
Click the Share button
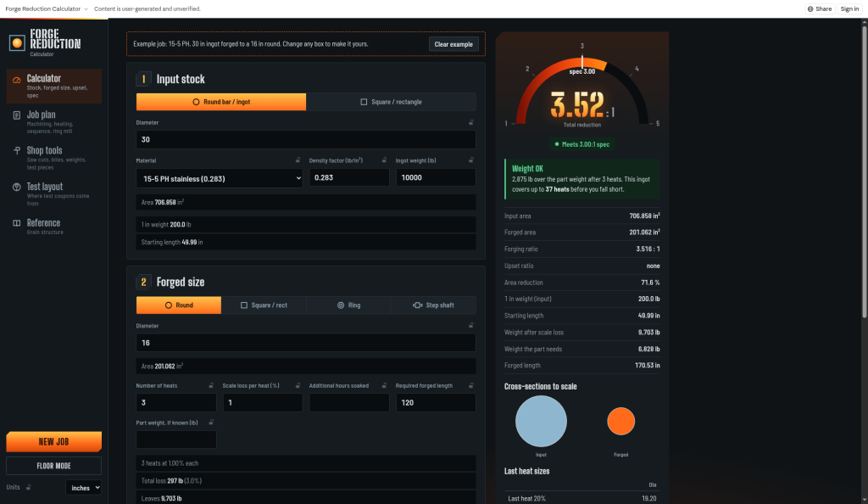[820, 8]
